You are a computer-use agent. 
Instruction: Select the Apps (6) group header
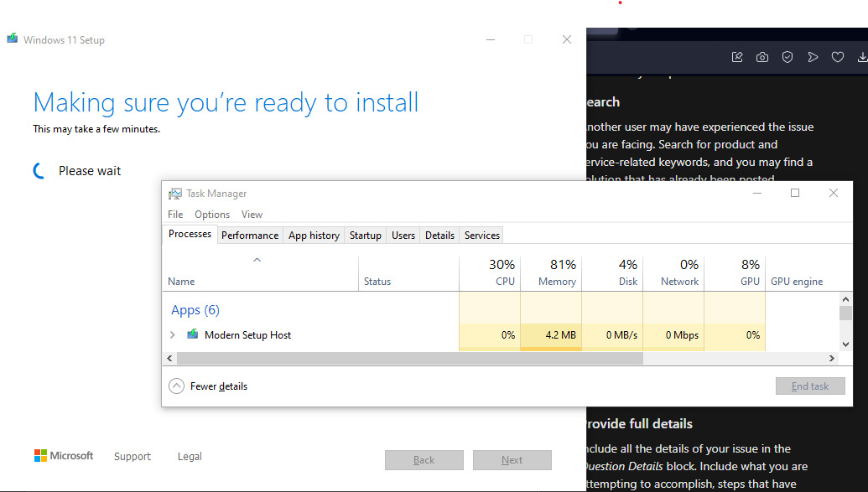tap(195, 310)
